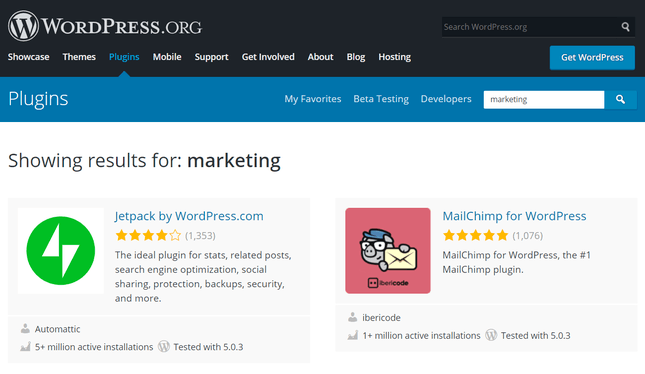Open the Hosting menu item

394,57
